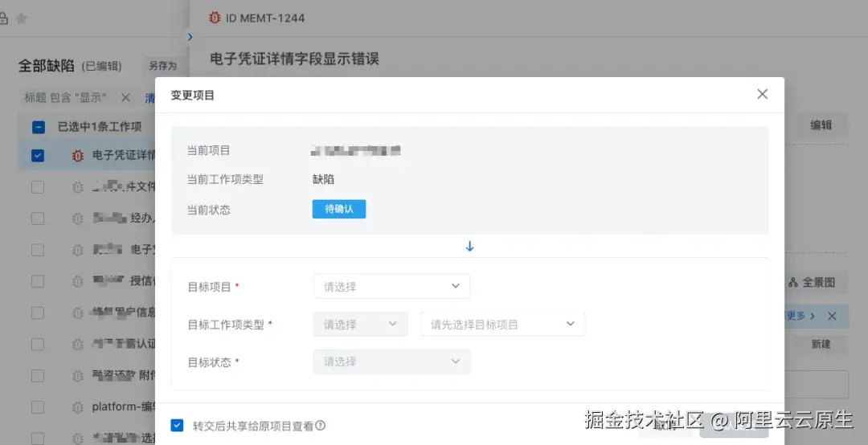
Task: Click the star favorite icon
Action: [x=21, y=18]
